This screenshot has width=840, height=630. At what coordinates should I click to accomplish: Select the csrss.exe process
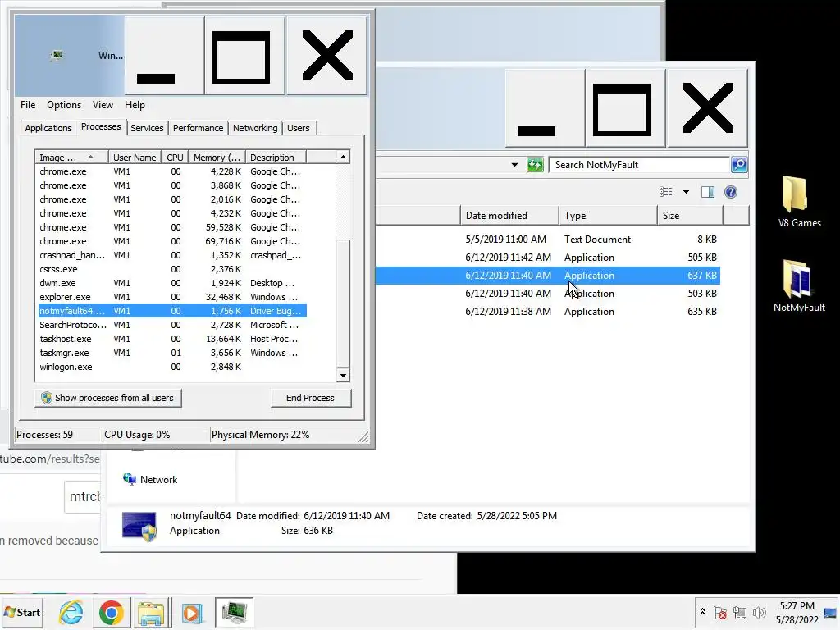tap(172, 269)
